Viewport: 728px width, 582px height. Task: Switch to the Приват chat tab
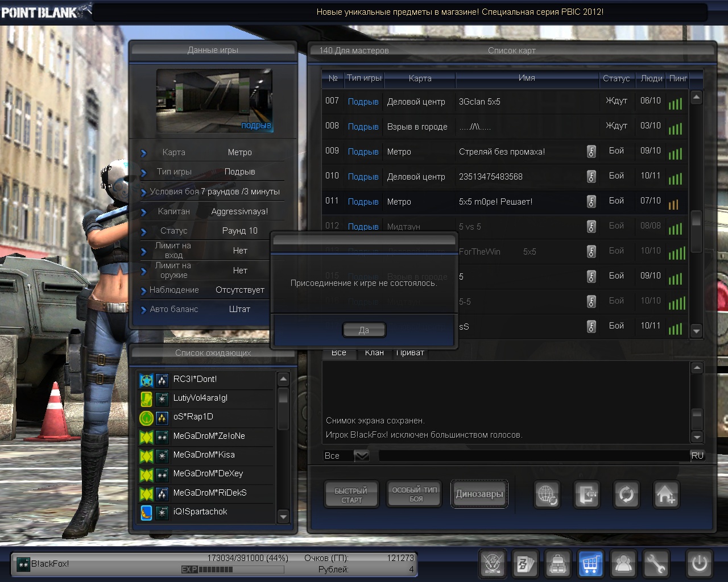coord(410,354)
